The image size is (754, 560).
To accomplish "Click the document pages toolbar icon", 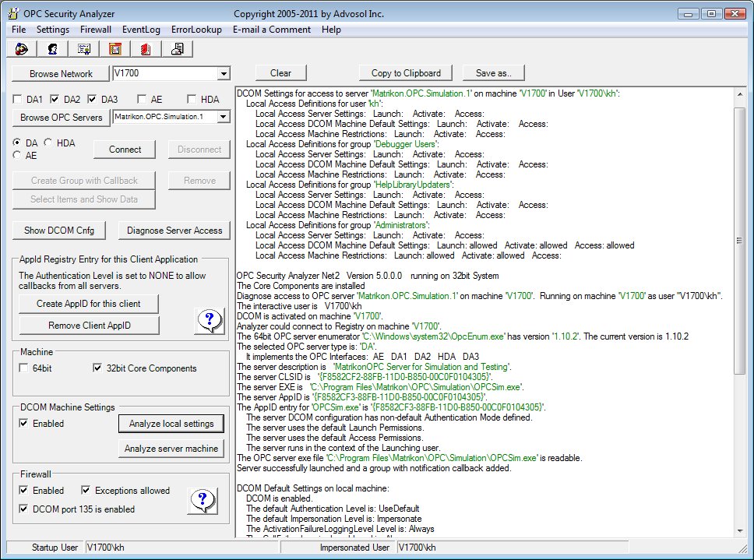I will (x=178, y=49).
